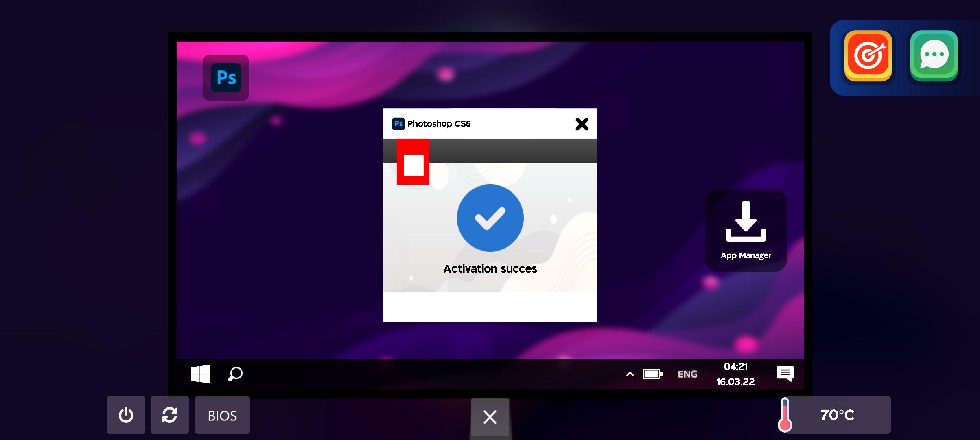Switch the ENG language indicator

(x=687, y=374)
